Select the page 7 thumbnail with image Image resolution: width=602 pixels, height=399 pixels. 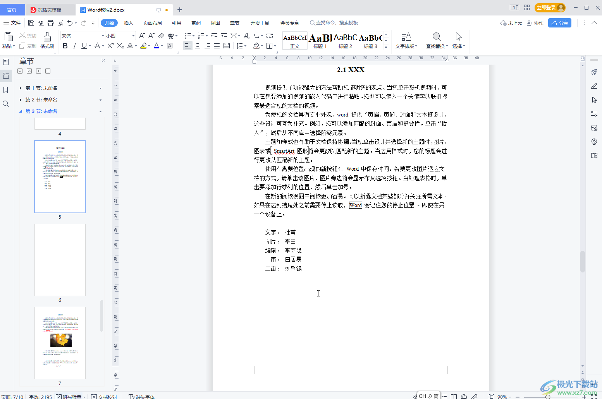[x=60, y=343]
